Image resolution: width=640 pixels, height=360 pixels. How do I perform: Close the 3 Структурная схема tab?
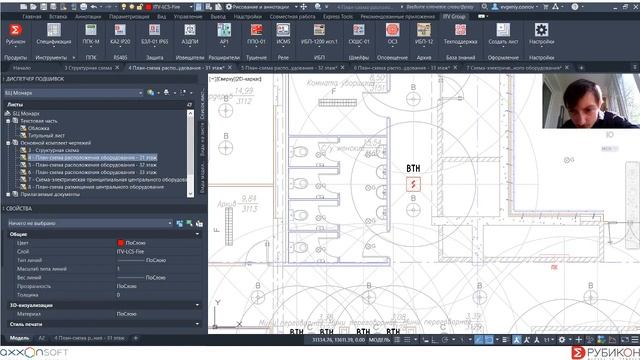coord(117,68)
